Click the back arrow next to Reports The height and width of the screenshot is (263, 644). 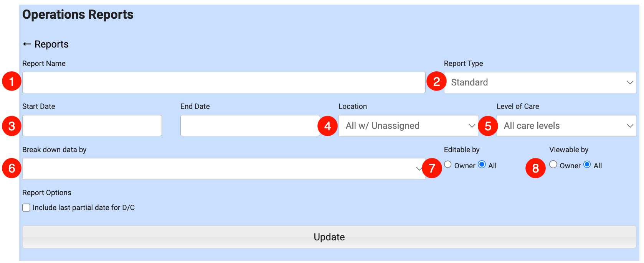coord(27,44)
